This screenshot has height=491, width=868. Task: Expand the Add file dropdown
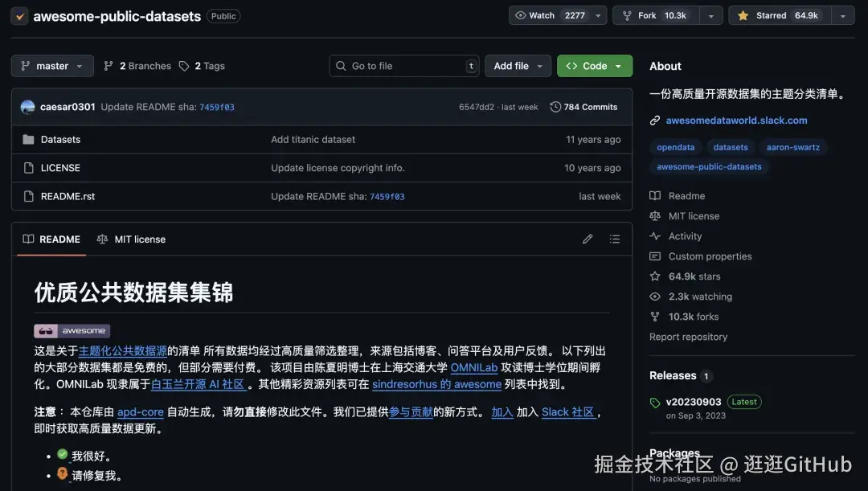pos(518,66)
